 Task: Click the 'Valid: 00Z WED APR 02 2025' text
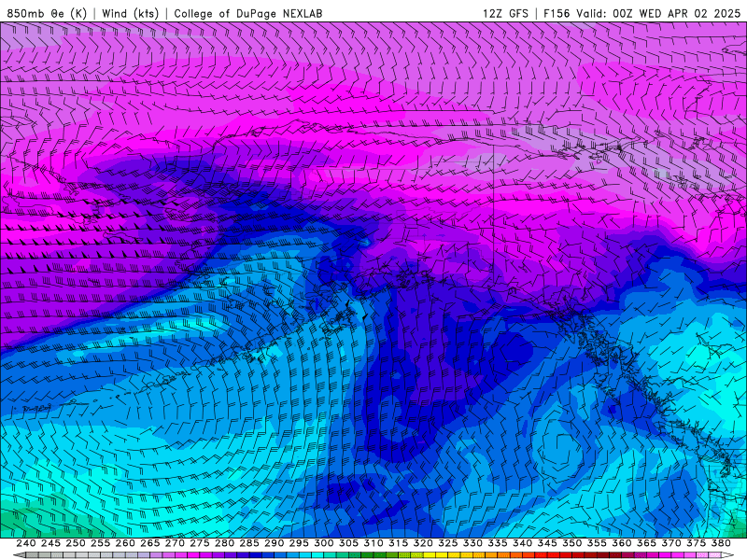coord(658,13)
